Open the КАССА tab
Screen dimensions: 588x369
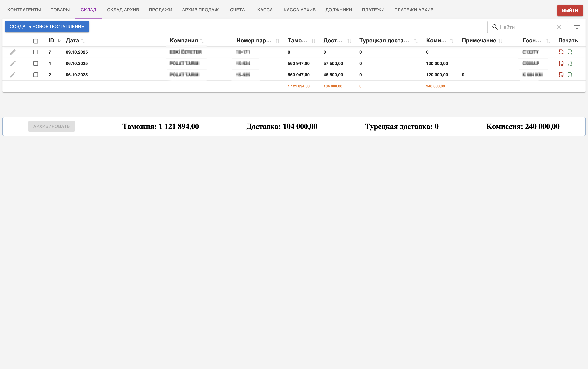coord(265,10)
